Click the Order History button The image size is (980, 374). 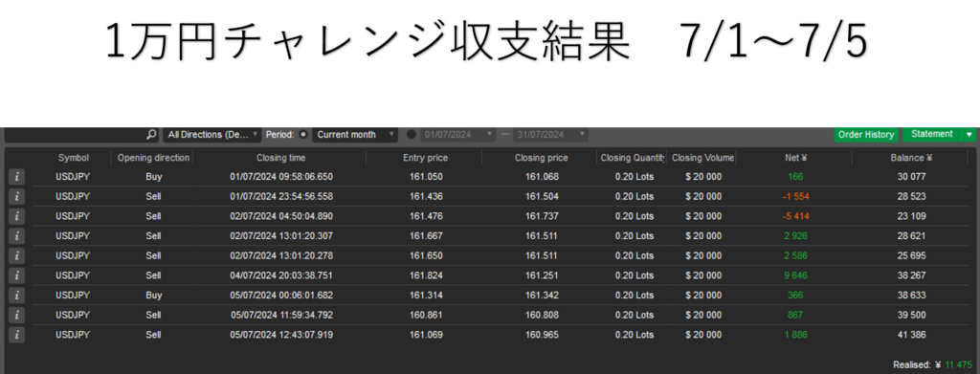(865, 134)
